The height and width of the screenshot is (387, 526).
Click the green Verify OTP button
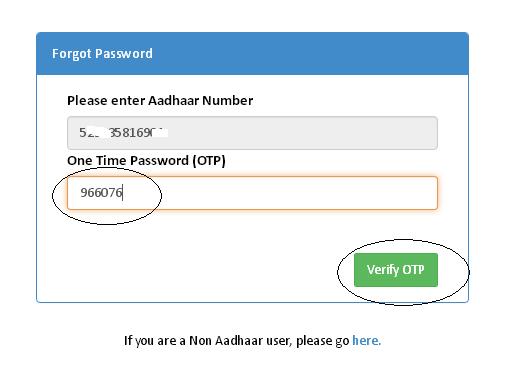(x=396, y=270)
